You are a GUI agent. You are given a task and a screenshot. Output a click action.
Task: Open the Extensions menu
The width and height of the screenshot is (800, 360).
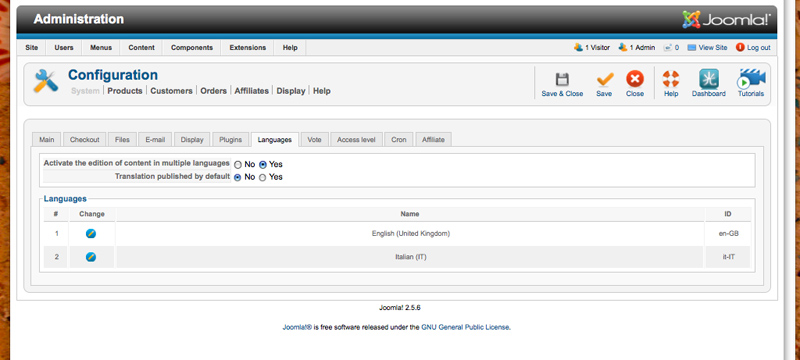247,47
